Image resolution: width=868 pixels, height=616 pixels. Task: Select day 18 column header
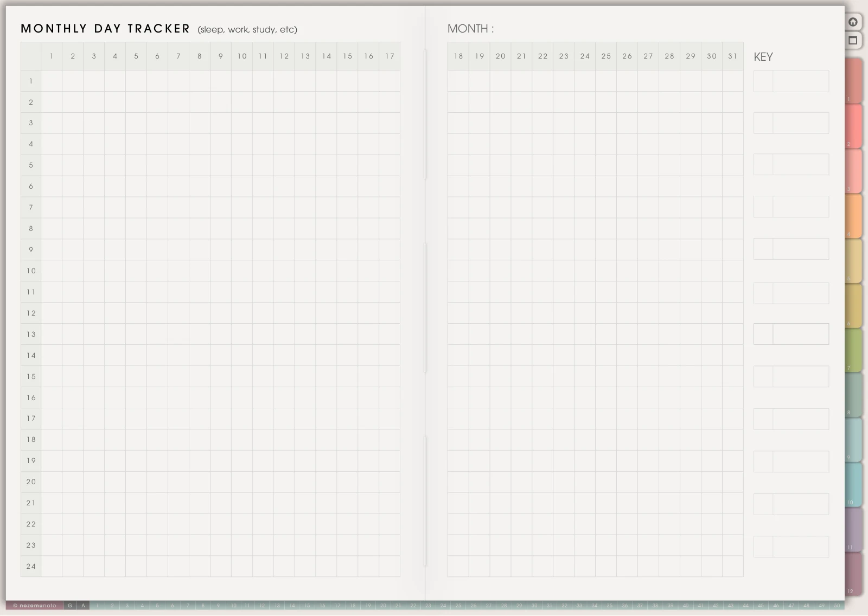(458, 56)
